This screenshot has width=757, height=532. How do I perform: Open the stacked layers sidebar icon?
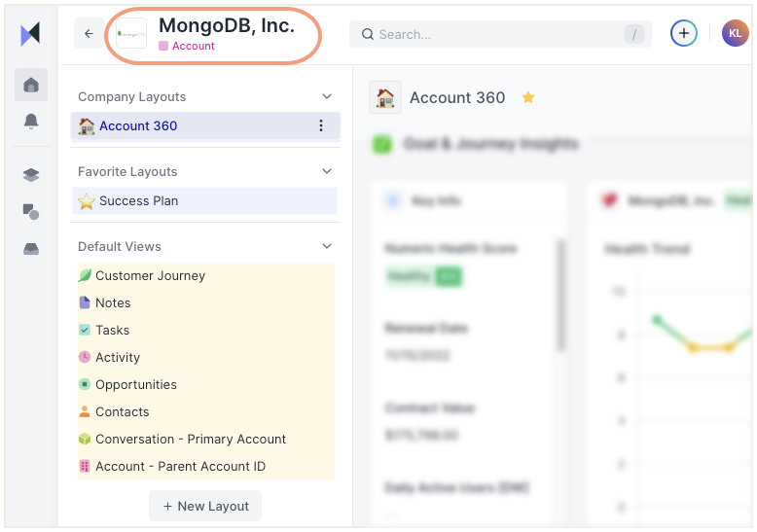[31, 175]
